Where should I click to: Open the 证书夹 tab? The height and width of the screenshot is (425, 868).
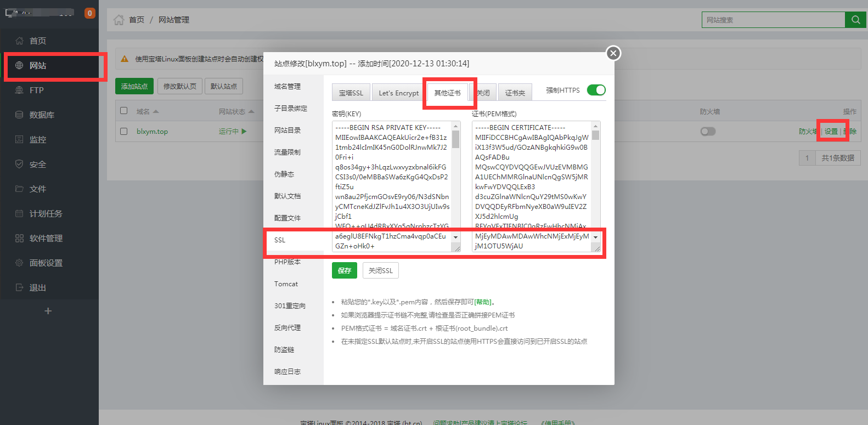515,93
